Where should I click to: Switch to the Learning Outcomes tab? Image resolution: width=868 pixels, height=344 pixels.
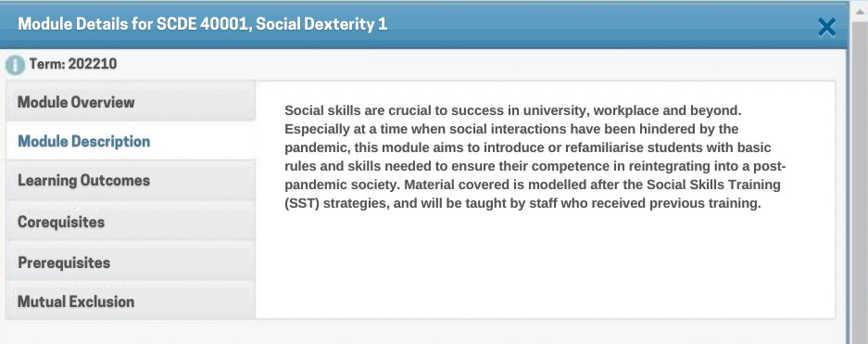point(131,181)
